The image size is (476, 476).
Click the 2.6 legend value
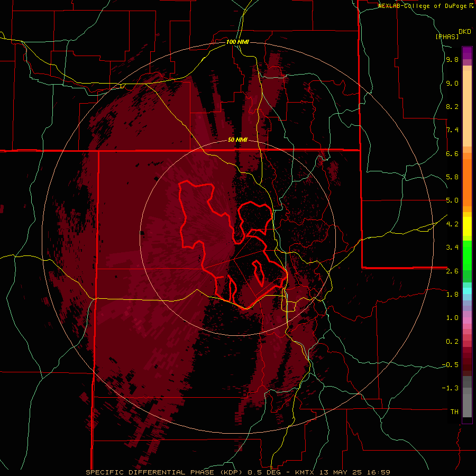point(452,271)
